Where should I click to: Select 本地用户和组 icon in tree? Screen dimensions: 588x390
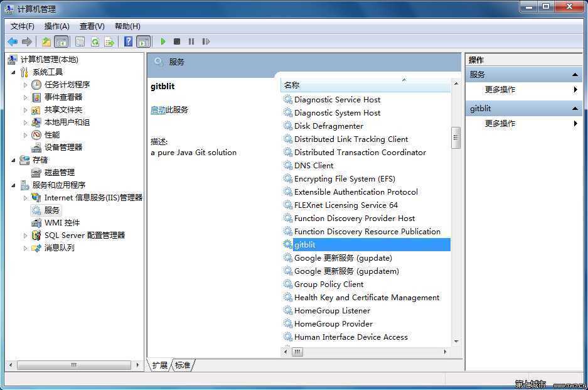coord(36,122)
